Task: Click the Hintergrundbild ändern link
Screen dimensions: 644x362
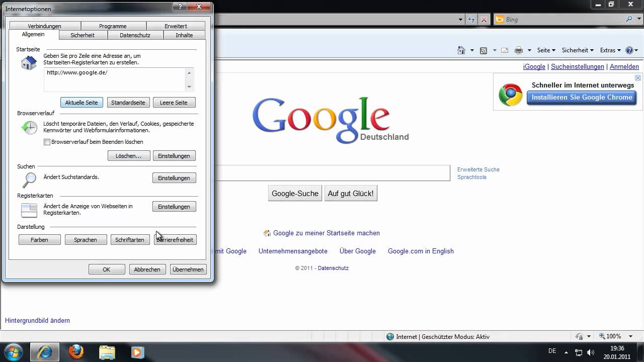Action: tap(37, 321)
